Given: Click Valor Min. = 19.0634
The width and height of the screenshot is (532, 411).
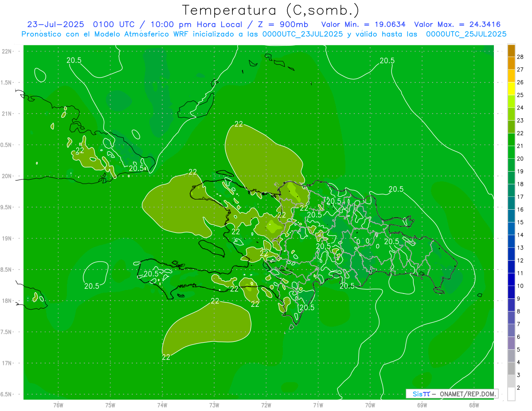Looking at the screenshot, I should (x=363, y=24).
